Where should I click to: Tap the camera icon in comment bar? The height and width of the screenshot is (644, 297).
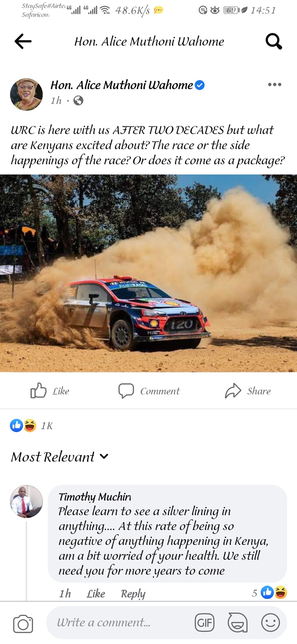(23, 624)
